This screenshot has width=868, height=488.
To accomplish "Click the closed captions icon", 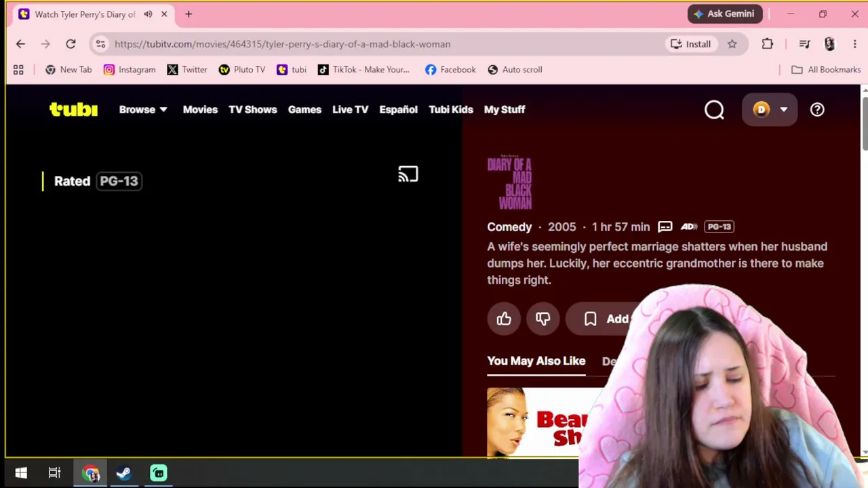I will point(665,226).
